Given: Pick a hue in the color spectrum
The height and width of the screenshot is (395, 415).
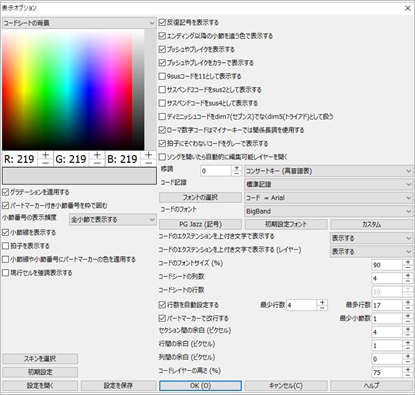Looking at the screenshot, I should pos(67,90).
